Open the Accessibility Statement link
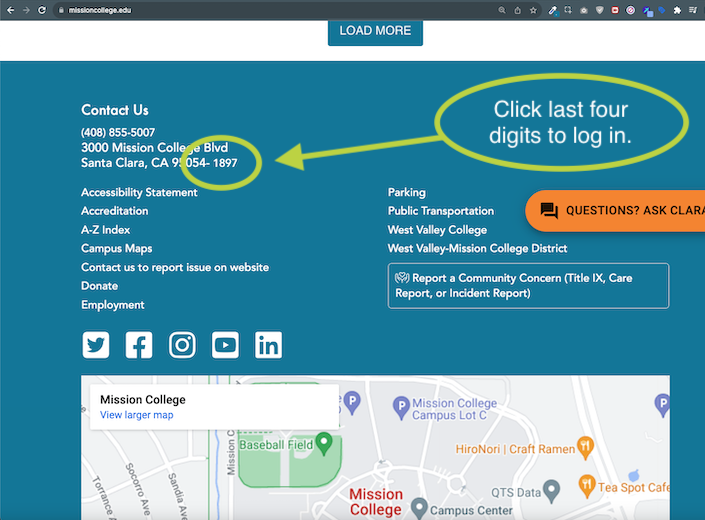 tap(139, 192)
